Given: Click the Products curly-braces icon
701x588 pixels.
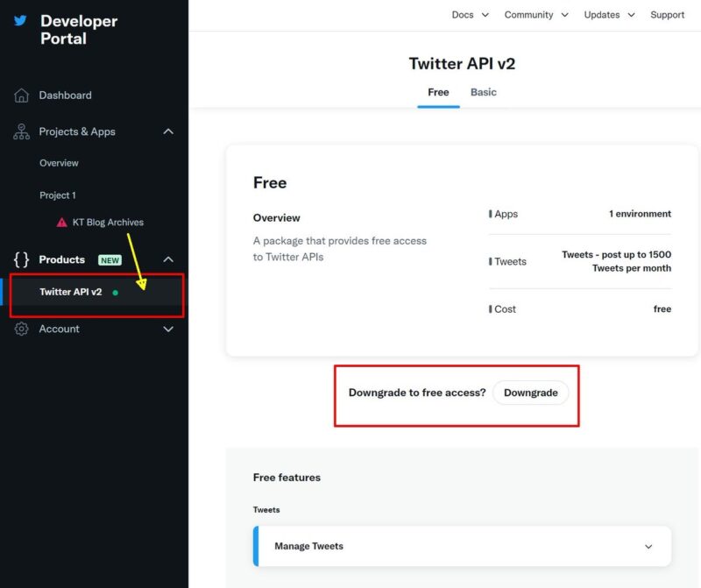Looking at the screenshot, I should [20, 259].
